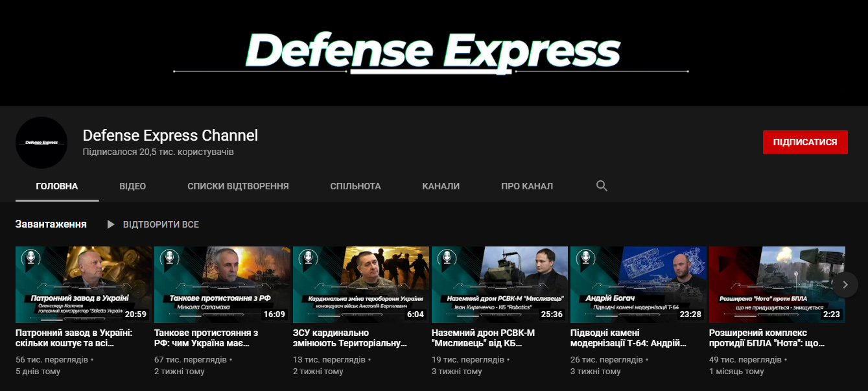This screenshot has width=868, height=391.
Task: Open the Танкове протистояння з РФ thumbnail
Action: (x=222, y=284)
